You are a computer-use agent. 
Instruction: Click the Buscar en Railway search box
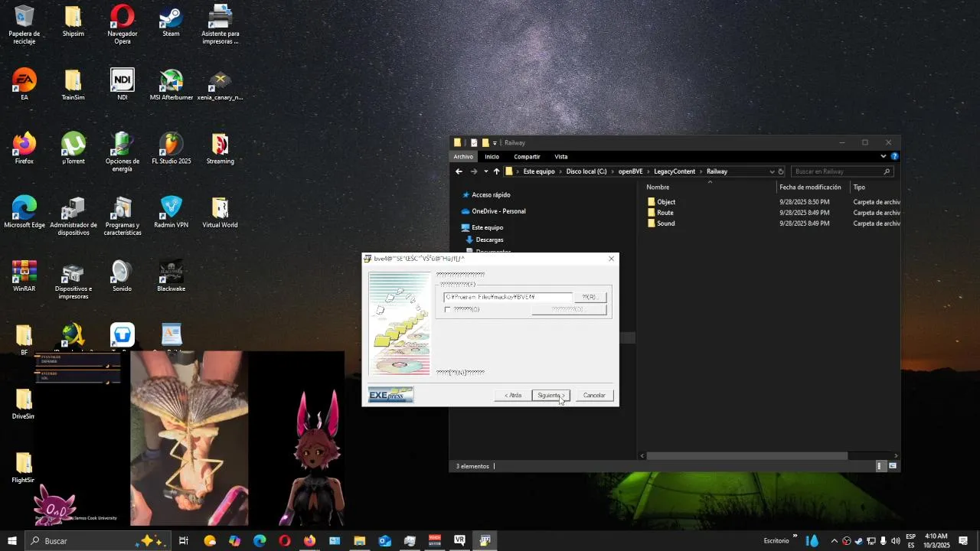(841, 171)
